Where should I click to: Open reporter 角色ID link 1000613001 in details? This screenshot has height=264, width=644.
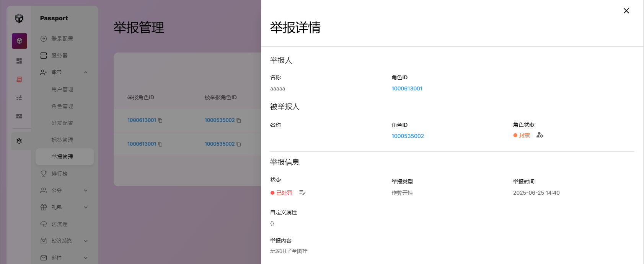(407, 89)
